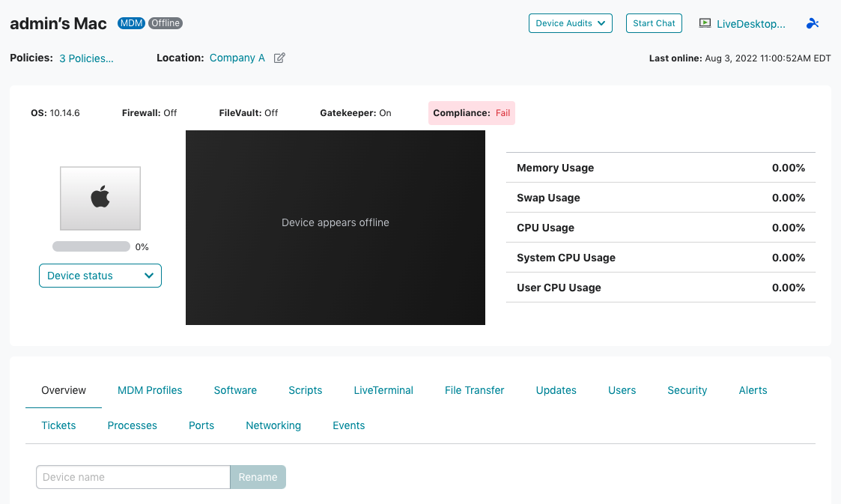Select the Ports tab

201,425
